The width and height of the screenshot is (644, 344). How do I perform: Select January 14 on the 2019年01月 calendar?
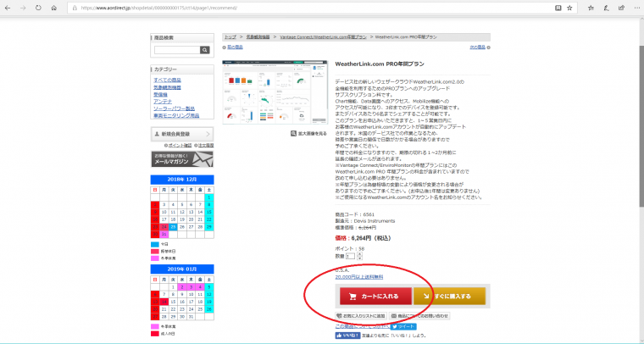(x=164, y=302)
